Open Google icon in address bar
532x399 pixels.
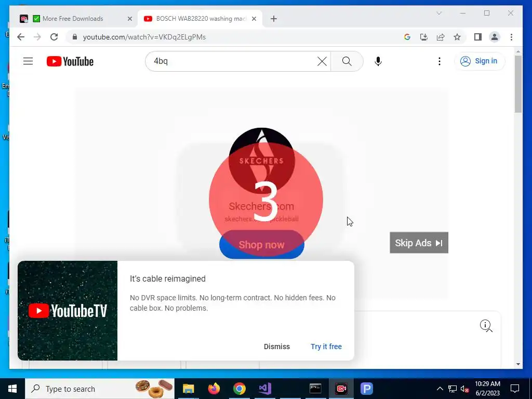(x=407, y=37)
